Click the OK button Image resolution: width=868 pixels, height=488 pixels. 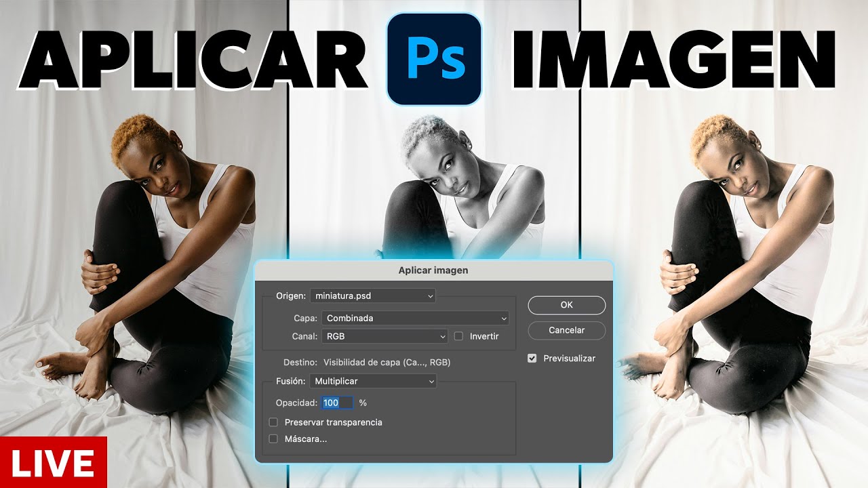point(567,305)
